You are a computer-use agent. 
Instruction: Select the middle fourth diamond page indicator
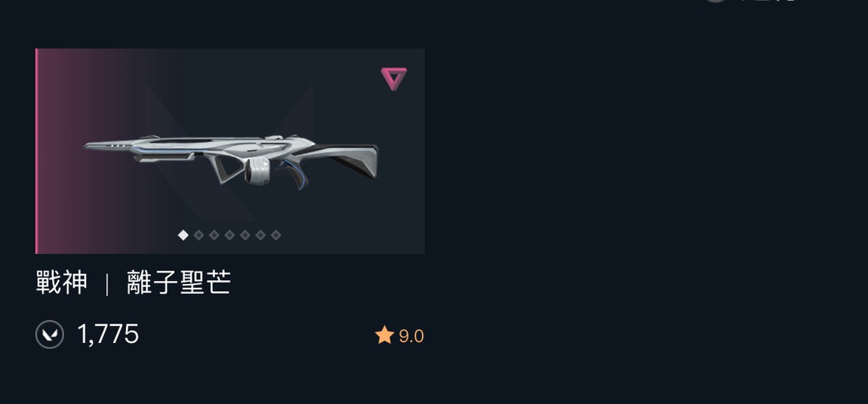pos(229,235)
